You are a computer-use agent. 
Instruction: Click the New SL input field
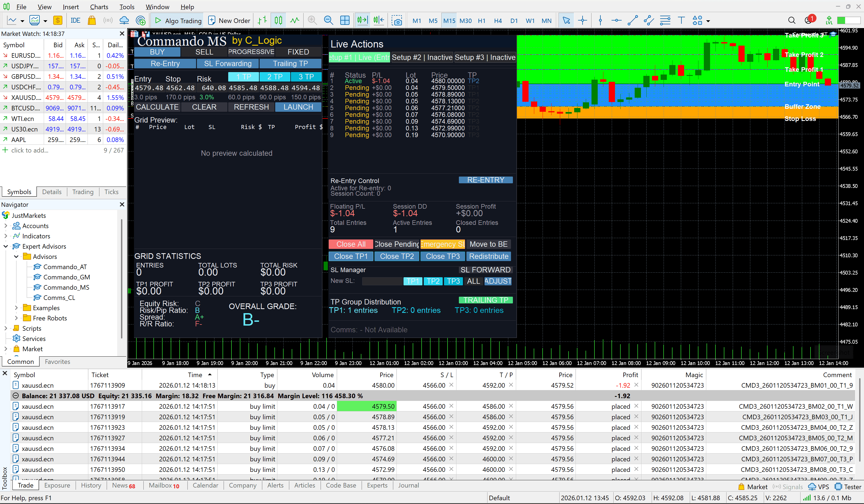point(382,281)
